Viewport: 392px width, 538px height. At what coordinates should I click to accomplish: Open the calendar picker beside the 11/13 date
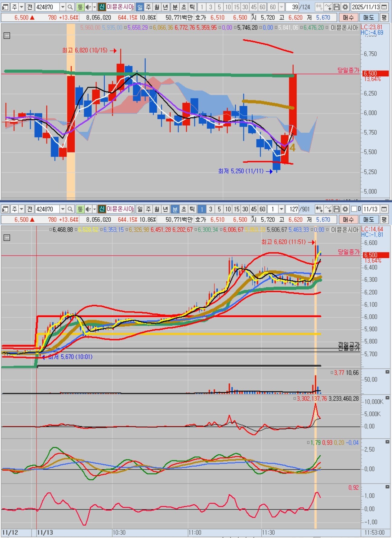click(384, 209)
